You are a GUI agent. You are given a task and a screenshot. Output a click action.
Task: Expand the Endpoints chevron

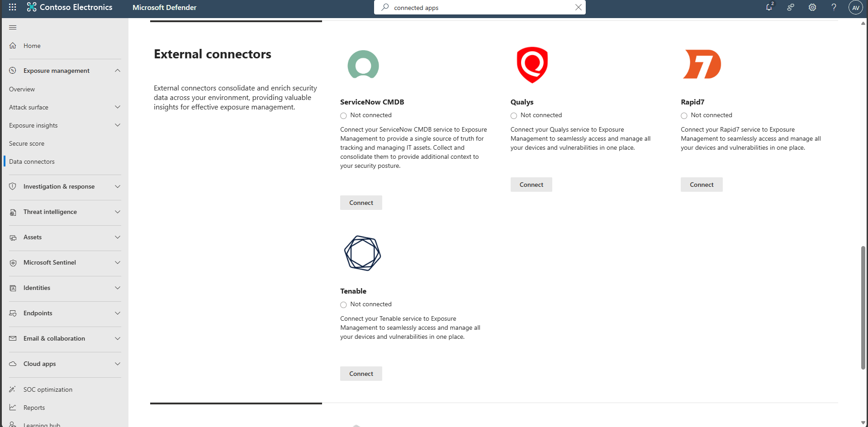[118, 313]
